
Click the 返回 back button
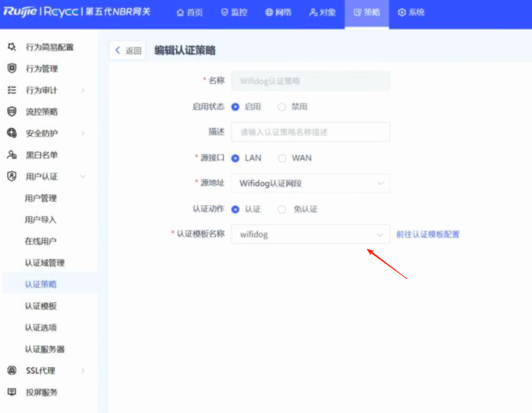pos(128,51)
